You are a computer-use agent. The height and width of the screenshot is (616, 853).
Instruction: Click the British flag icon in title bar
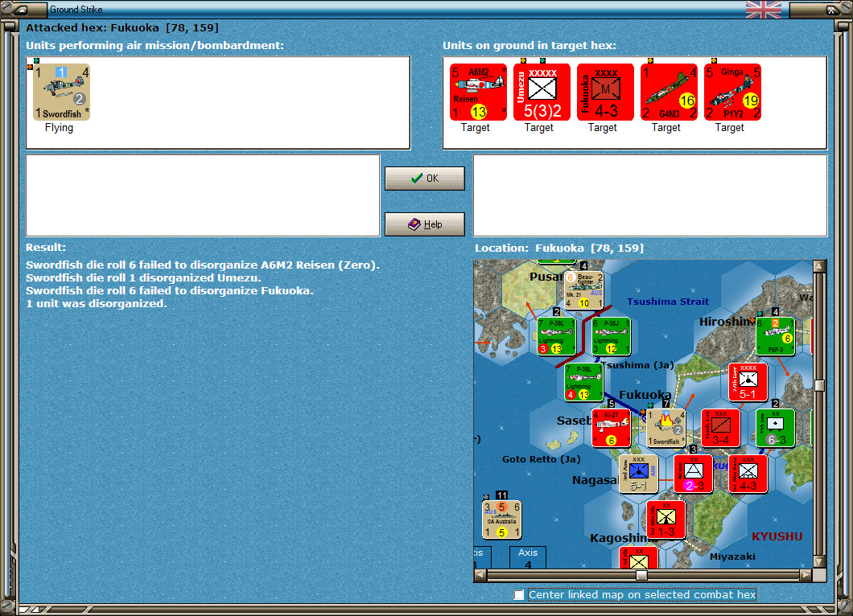(x=763, y=9)
